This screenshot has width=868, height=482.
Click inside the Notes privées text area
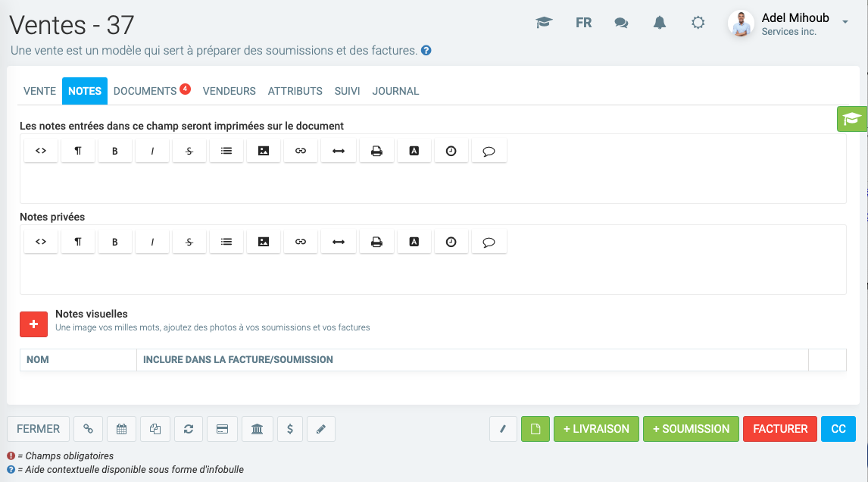432,274
